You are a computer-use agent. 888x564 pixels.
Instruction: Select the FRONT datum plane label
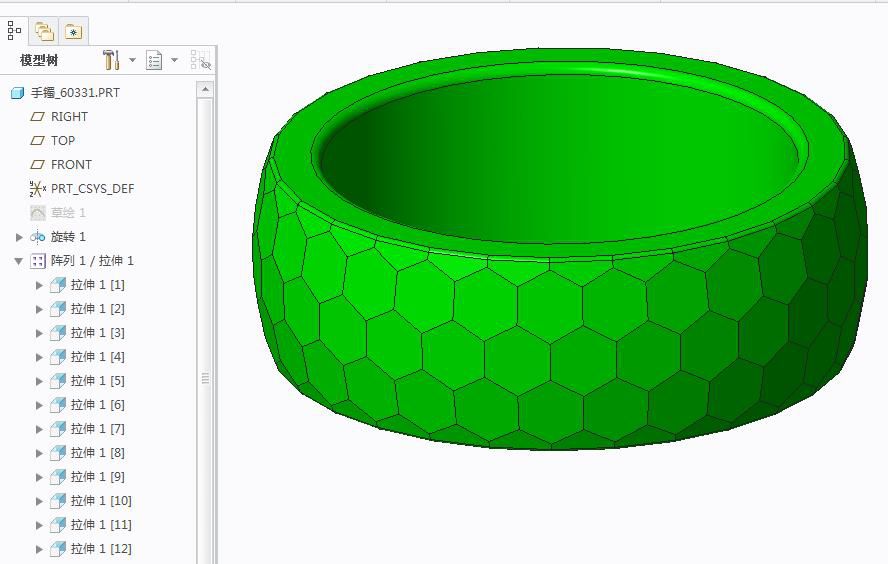point(71,165)
